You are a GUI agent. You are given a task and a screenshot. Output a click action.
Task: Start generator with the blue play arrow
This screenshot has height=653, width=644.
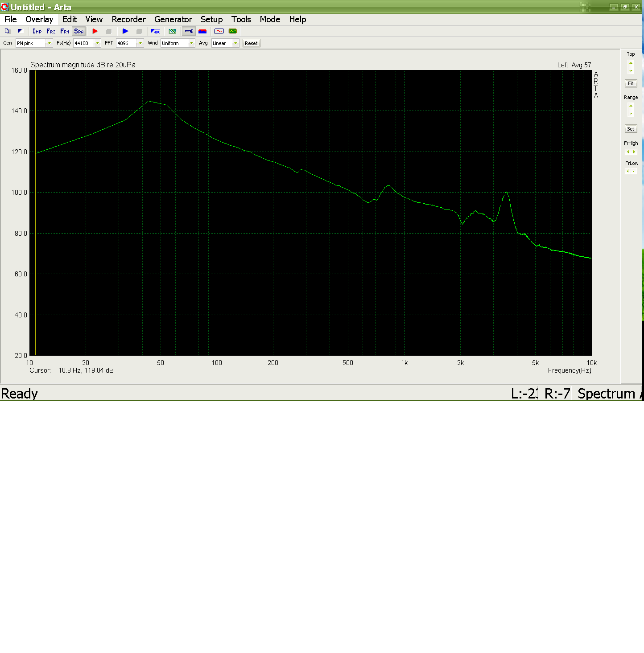[125, 31]
